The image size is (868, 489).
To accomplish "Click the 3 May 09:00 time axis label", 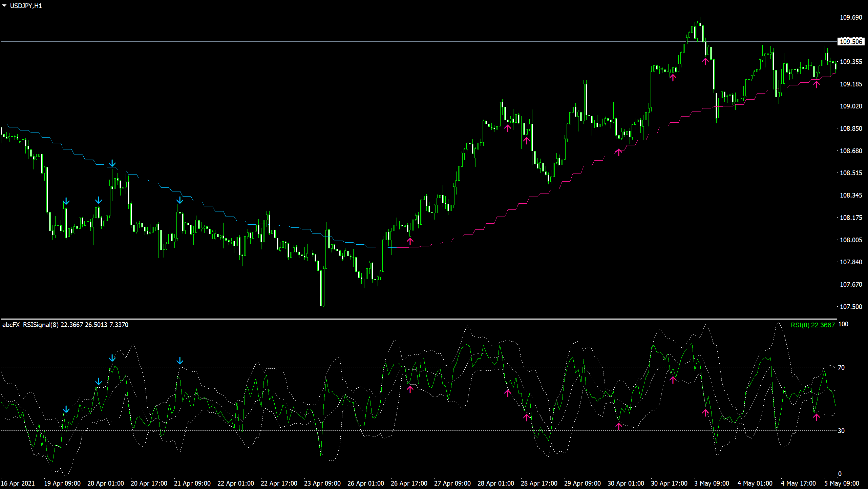I will click(712, 483).
